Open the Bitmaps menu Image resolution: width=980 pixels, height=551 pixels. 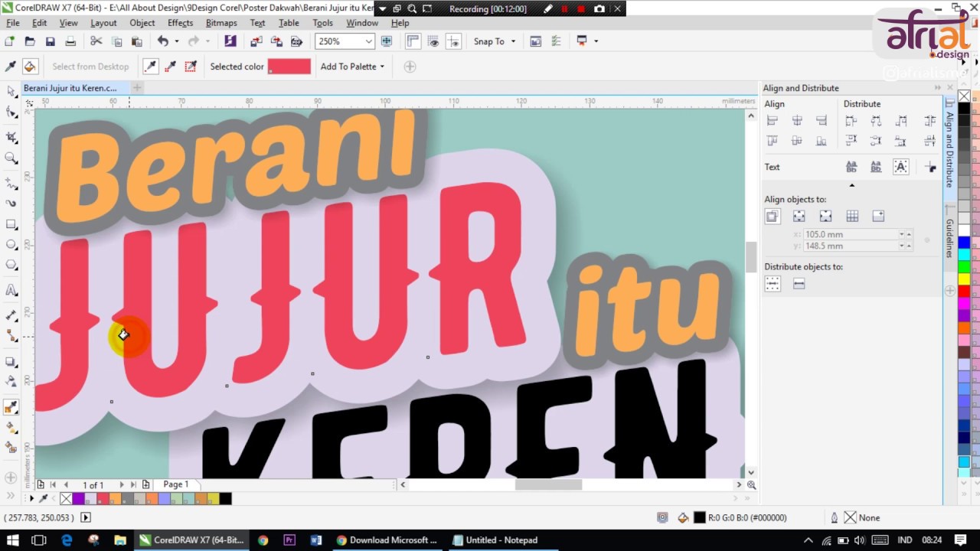point(221,23)
